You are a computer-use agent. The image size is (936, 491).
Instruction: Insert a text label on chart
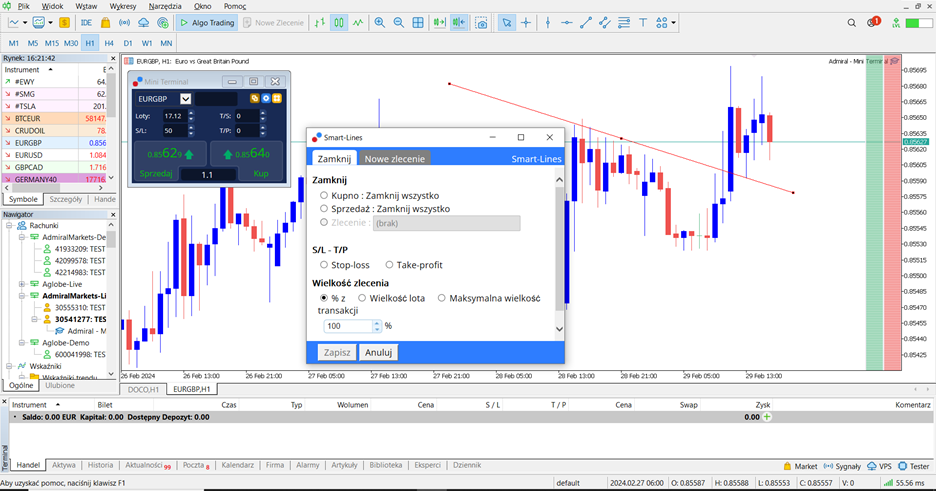pos(643,23)
